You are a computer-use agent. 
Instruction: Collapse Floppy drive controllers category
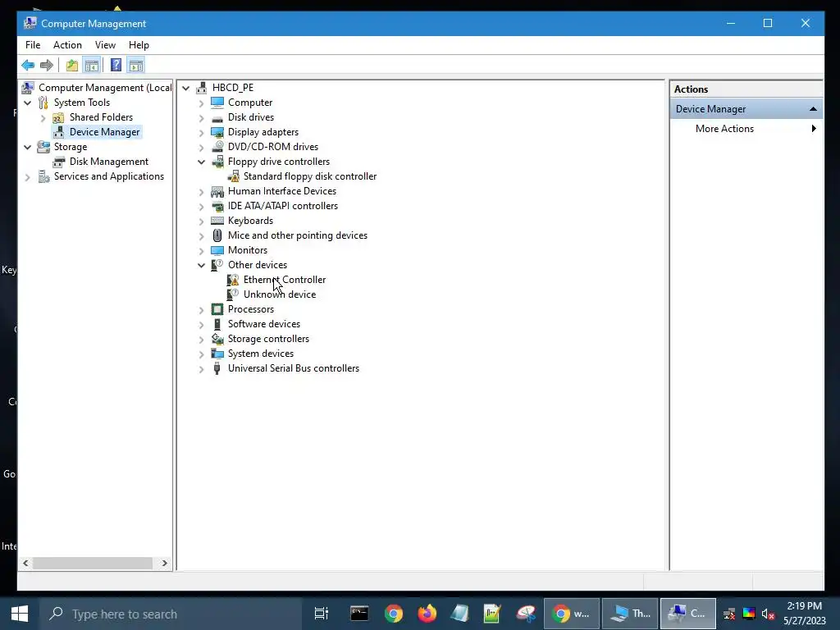coord(202,162)
